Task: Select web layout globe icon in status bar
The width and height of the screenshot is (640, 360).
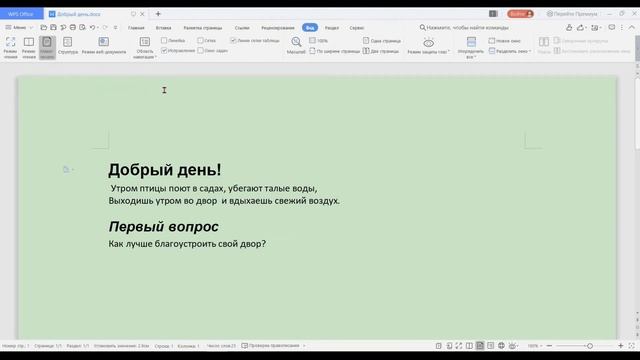Action: pyautogui.click(x=501, y=346)
